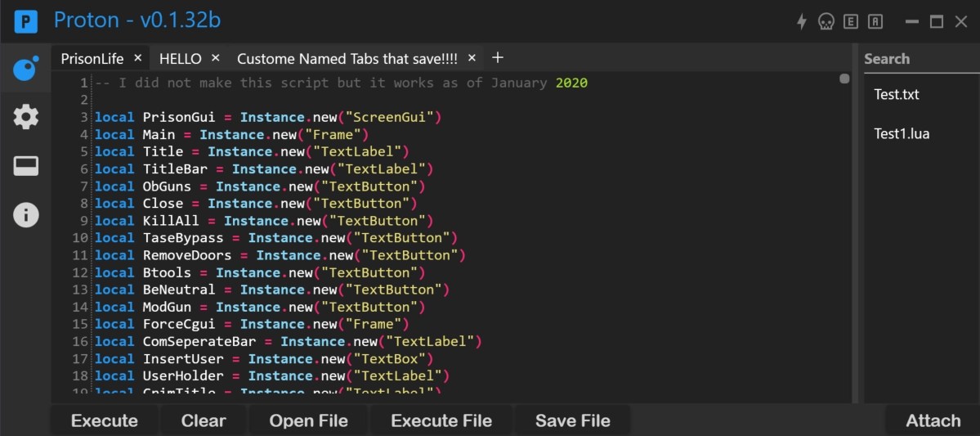Viewport: 980px width, 436px height.
Task: Click the BeNeutral declaration on line 13
Action: pos(272,290)
